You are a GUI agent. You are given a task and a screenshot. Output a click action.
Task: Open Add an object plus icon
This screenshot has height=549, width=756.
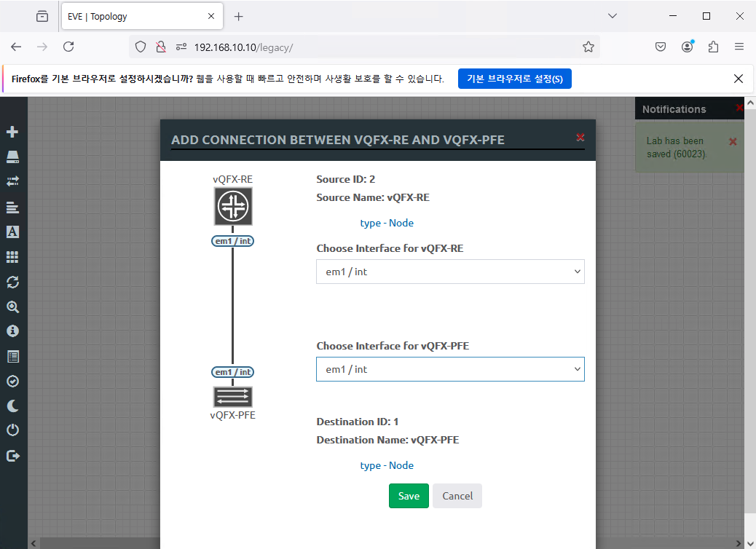(x=12, y=132)
